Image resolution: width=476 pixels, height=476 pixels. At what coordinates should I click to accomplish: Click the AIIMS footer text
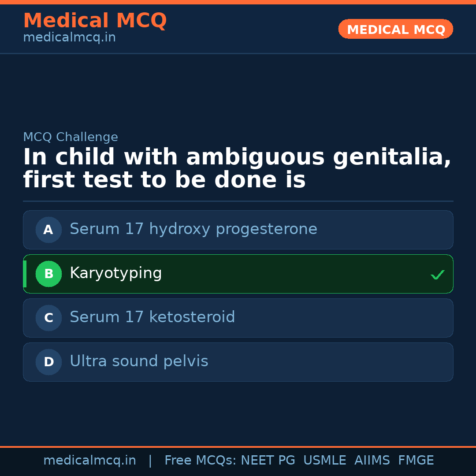(372, 461)
